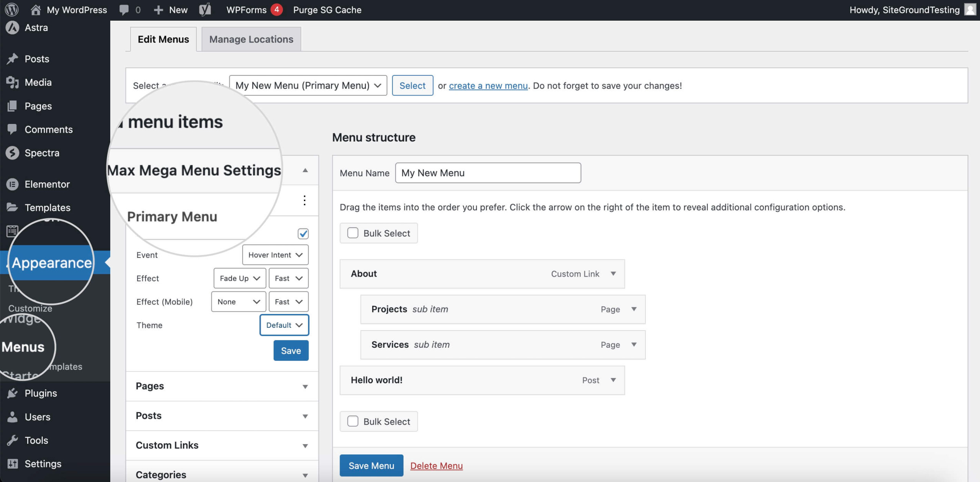Click WPForms in the admin bar
This screenshot has height=482, width=980.
click(x=247, y=10)
